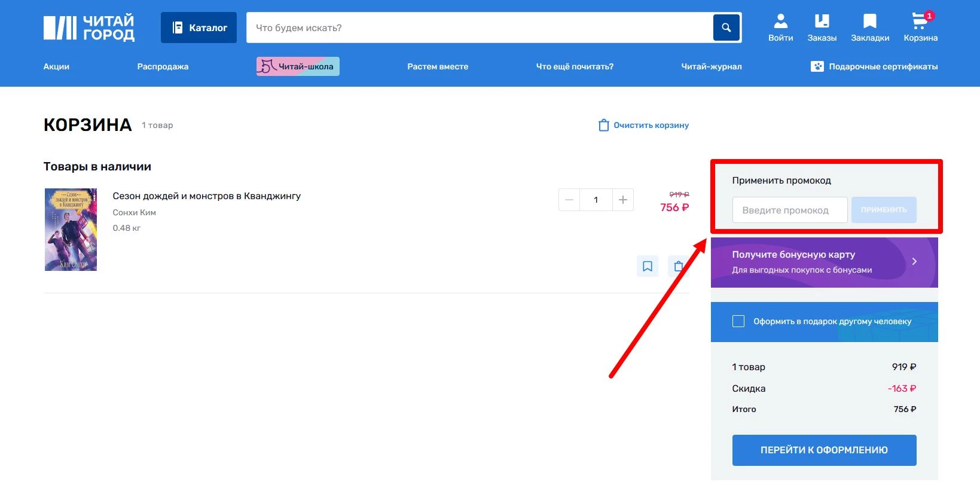The height and width of the screenshot is (485, 980).
Task: Click the book cover thumbnail
Action: point(71,230)
